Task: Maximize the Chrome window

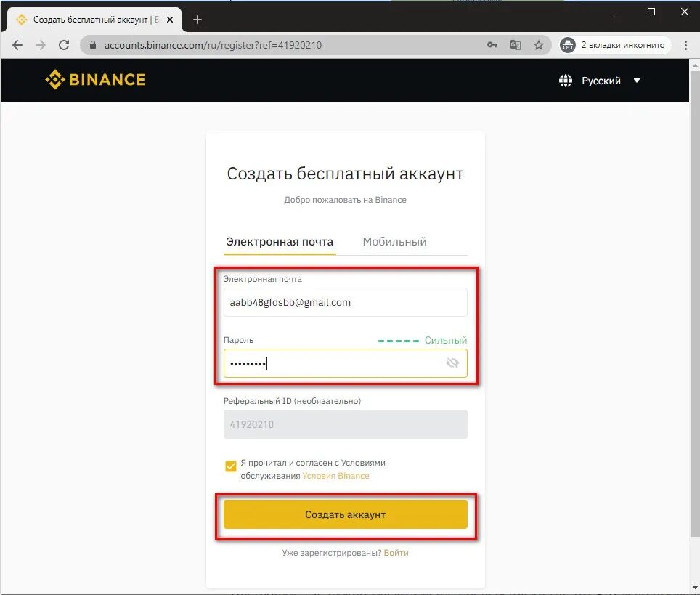Action: click(651, 12)
